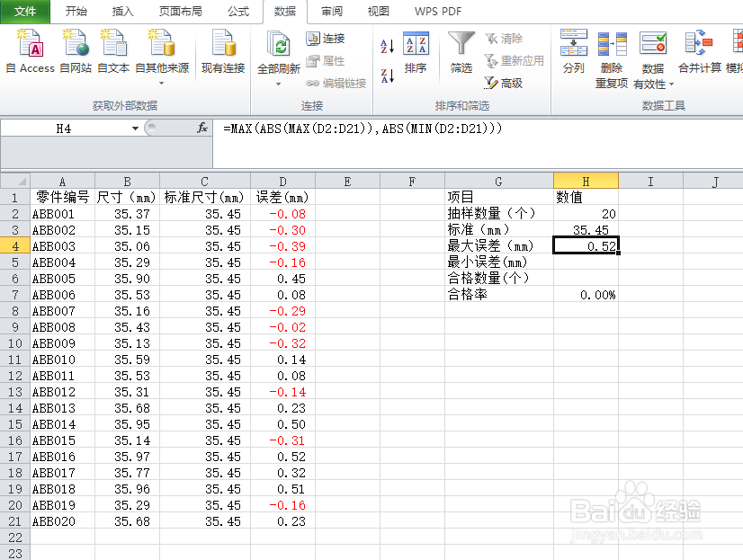Select cell G5 最小误差(mm)
Viewport: 743px width, 560px height.
tap(498, 262)
